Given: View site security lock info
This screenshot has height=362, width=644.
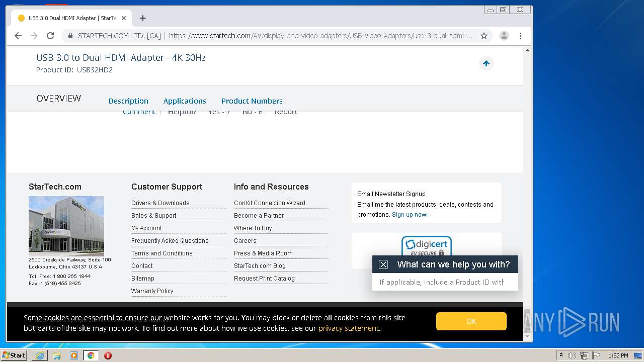Looking at the screenshot, I should 70,36.
